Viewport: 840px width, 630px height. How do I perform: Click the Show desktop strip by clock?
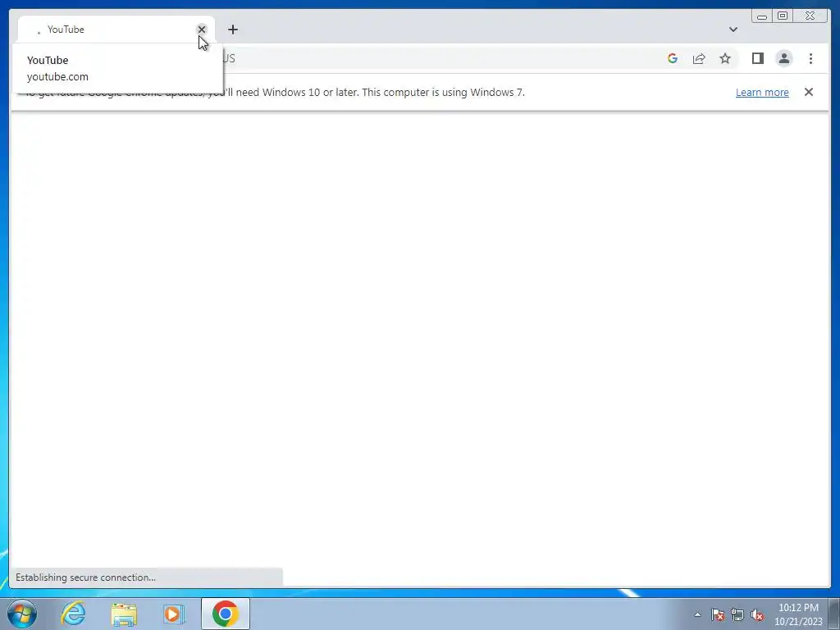834,614
